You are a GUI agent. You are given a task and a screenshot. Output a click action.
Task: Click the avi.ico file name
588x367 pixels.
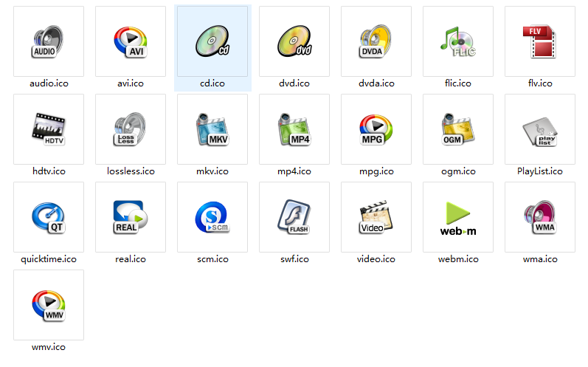point(131,83)
